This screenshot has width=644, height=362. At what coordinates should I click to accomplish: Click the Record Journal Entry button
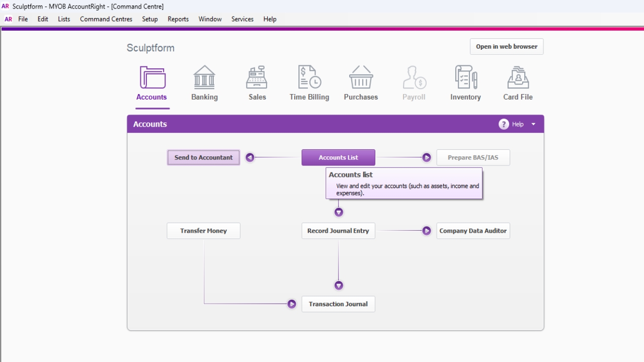click(x=339, y=231)
